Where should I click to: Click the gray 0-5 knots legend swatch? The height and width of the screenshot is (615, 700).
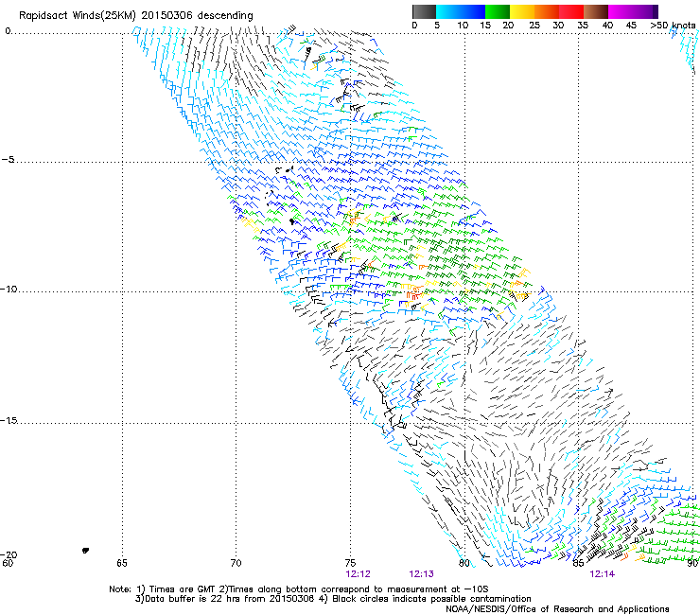click(424, 11)
